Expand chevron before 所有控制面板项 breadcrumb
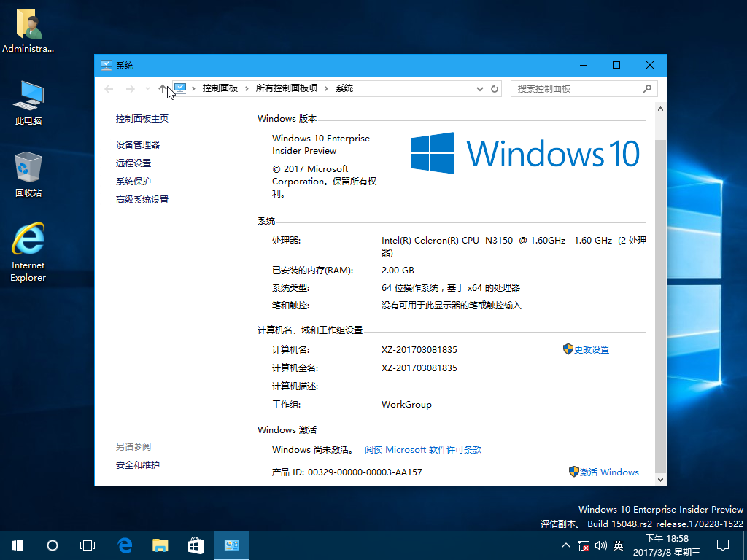The height and width of the screenshot is (560, 747). pyautogui.click(x=247, y=88)
